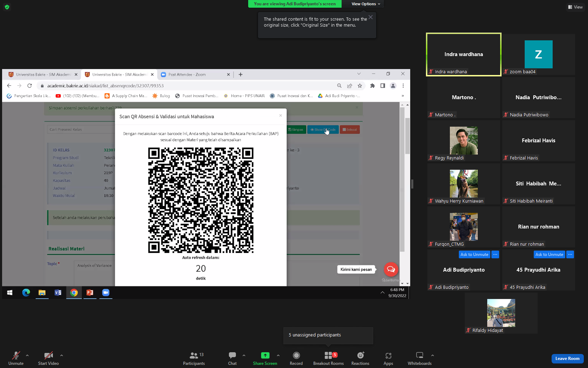The width and height of the screenshot is (588, 368).
Task: Start recording with Record button
Action: point(296,358)
